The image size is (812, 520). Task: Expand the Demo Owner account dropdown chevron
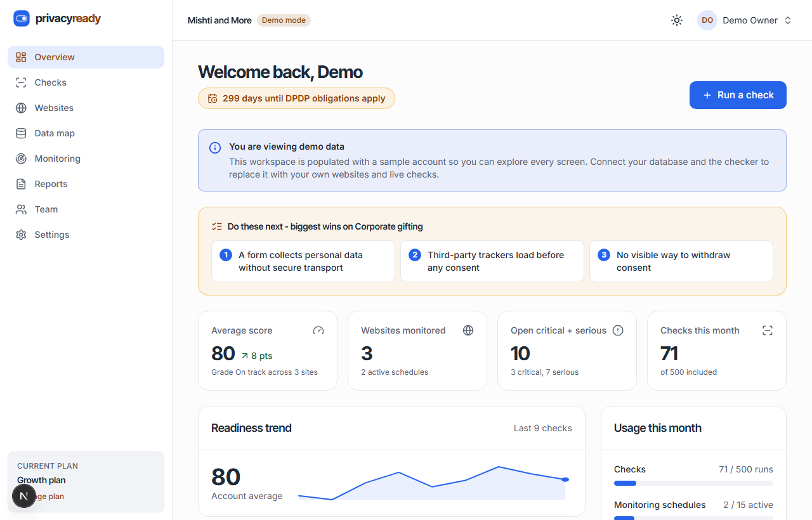pyautogui.click(x=788, y=20)
